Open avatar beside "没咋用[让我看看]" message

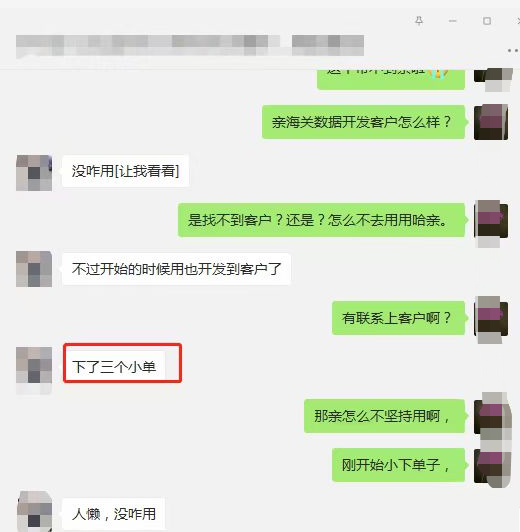(34, 173)
